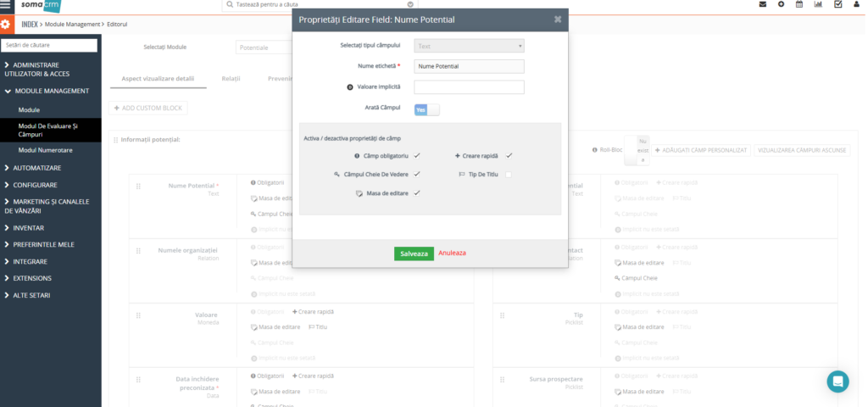The width and height of the screenshot is (868, 407).
Task: Click the Setări de căutare search box
Action: 49,46
